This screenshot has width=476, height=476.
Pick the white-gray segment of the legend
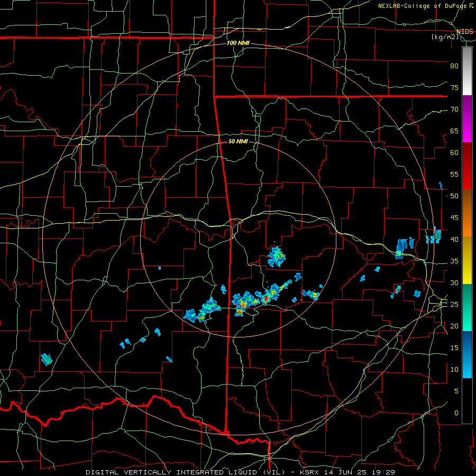(x=467, y=71)
